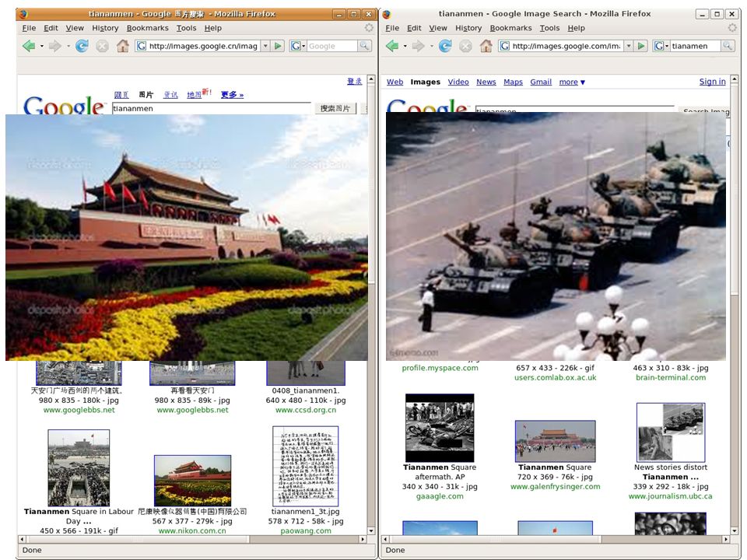Click search magnifier in left window
Screen dimensions: 747x560
pyautogui.click(x=364, y=46)
